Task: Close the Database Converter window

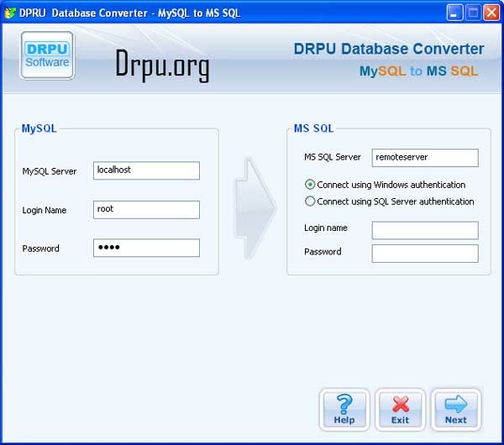Action: click(x=491, y=12)
